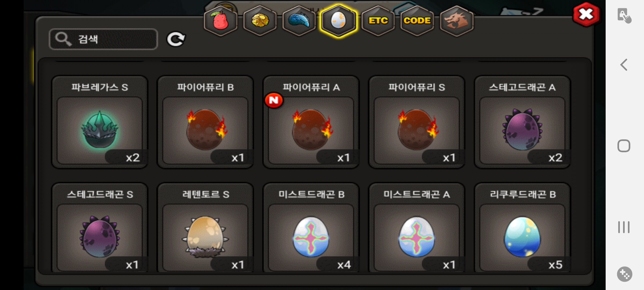The image size is (644, 290).
Task: Close the inventory with the red X
Action: click(x=586, y=14)
